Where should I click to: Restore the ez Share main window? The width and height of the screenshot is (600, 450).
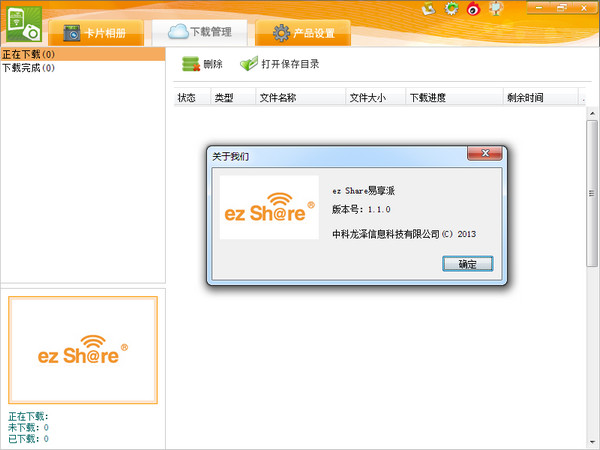(x=562, y=8)
